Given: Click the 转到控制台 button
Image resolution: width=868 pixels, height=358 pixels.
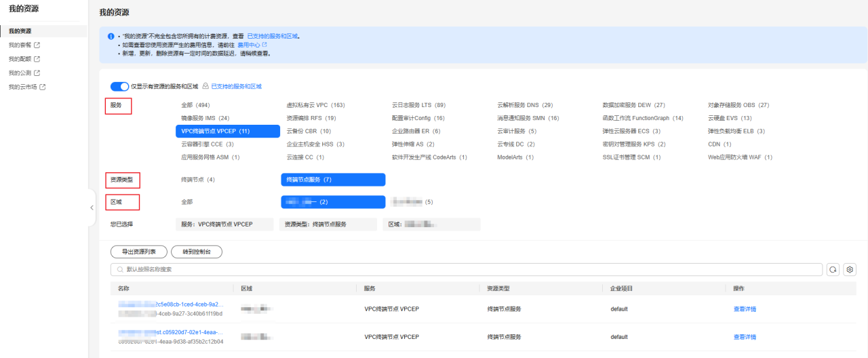Looking at the screenshot, I should click(x=197, y=252).
